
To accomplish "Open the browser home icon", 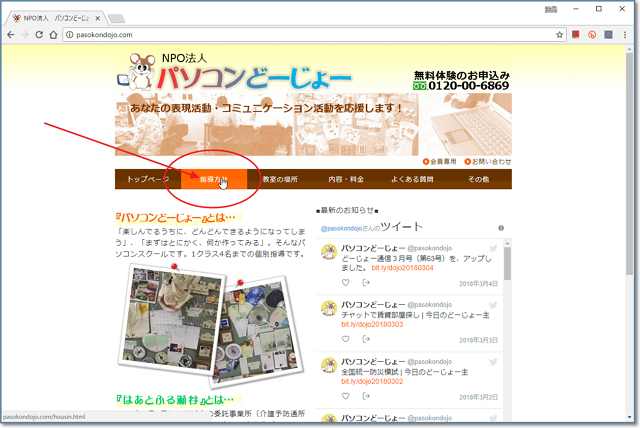I will coord(53,35).
